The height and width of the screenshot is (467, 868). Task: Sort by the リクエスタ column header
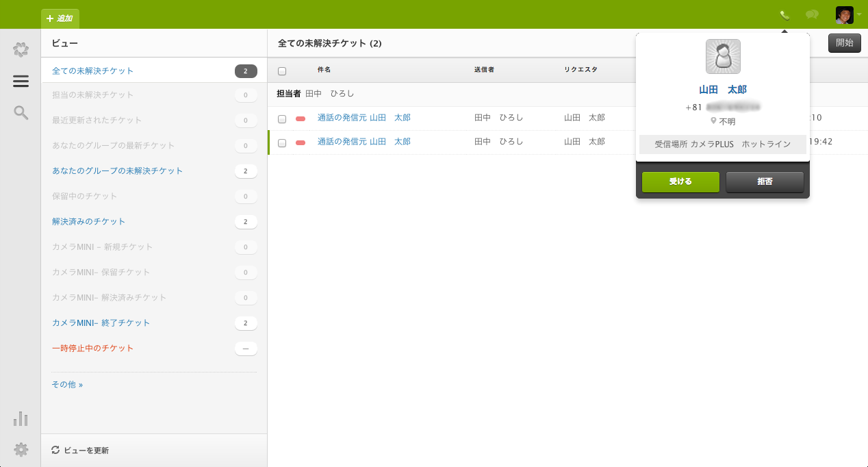580,70
